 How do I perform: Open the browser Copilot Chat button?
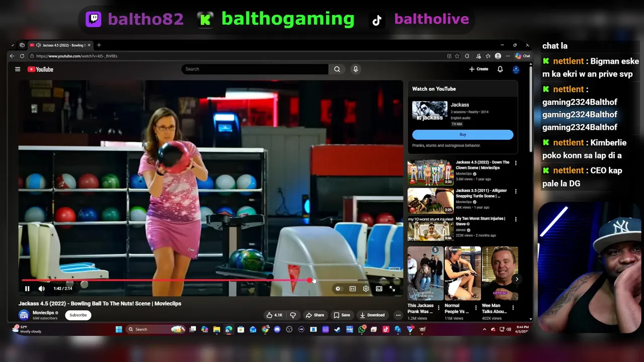point(522,56)
